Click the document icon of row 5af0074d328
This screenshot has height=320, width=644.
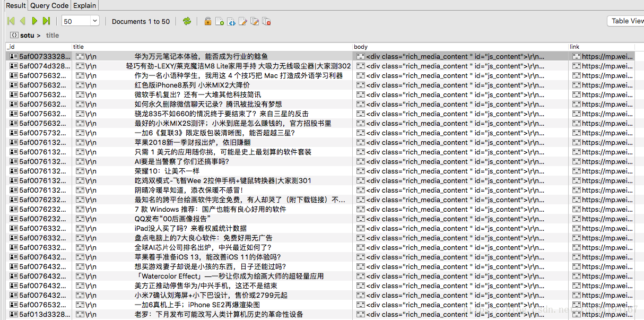click(14, 66)
